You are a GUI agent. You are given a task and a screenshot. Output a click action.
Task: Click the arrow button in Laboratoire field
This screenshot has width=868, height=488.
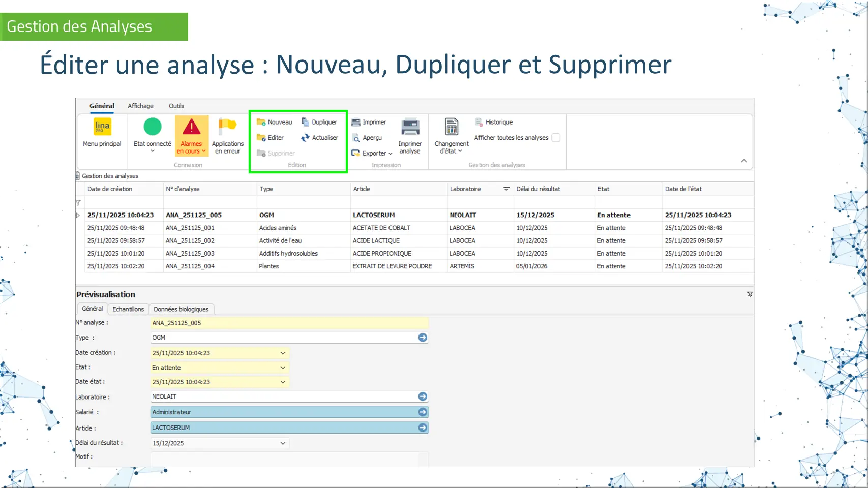423,396
